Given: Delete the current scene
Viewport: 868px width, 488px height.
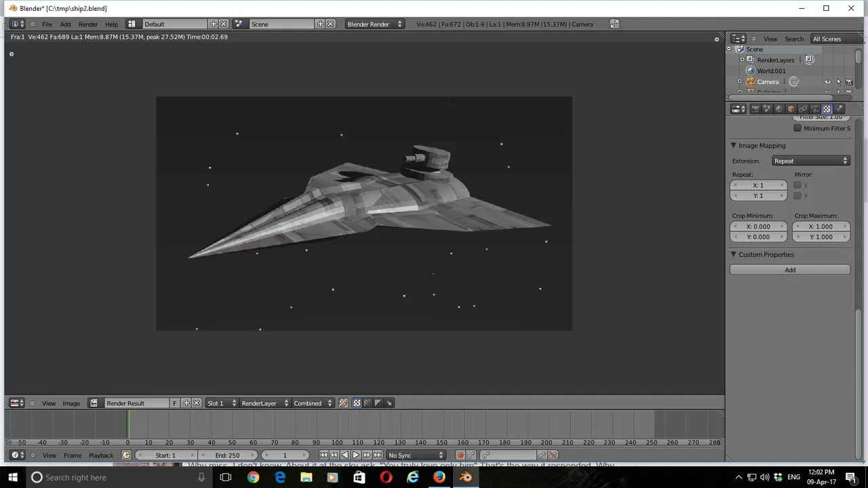Looking at the screenshot, I should point(331,24).
